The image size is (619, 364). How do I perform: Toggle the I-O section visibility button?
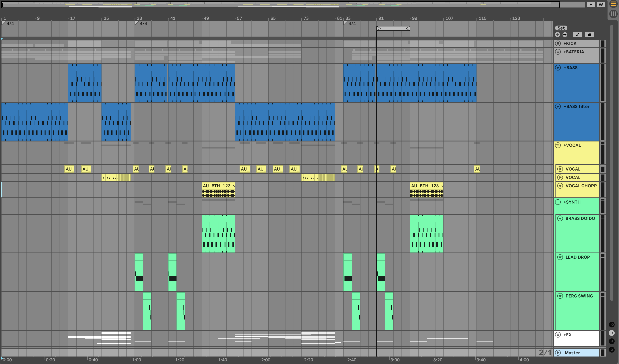tap(612, 325)
